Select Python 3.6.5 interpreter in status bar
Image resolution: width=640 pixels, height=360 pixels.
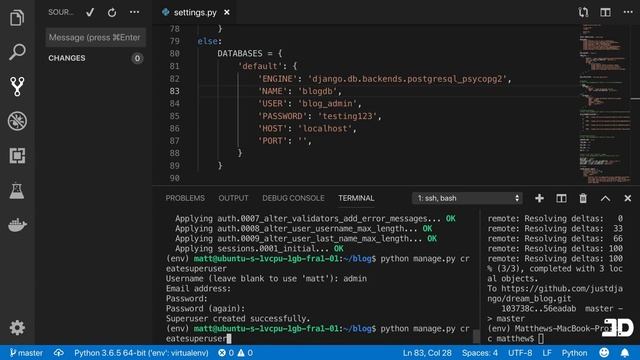141,353
